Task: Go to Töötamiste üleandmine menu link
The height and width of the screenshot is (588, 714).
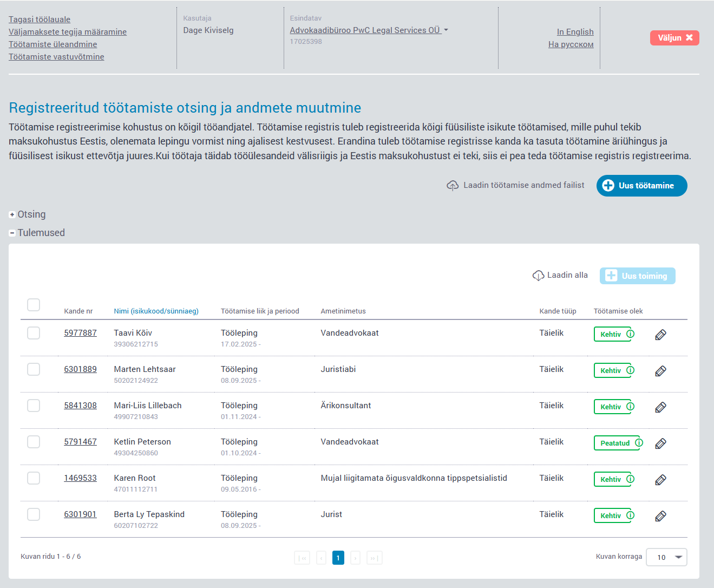Action: pyautogui.click(x=53, y=44)
